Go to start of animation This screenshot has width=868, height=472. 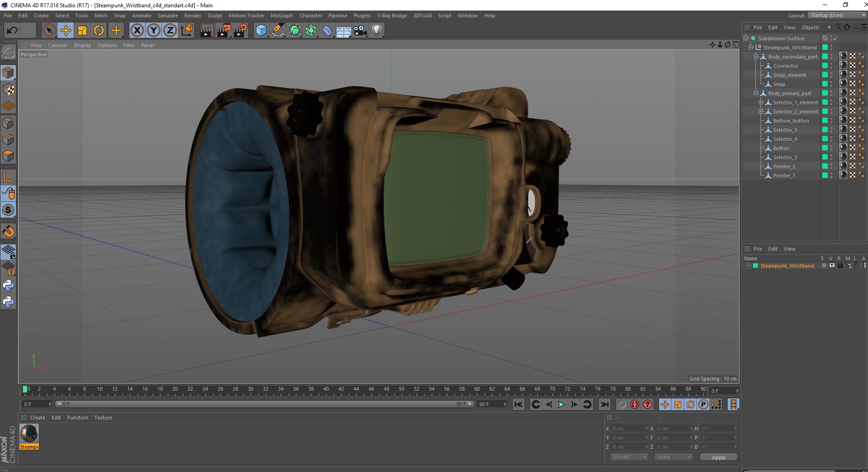[518, 404]
